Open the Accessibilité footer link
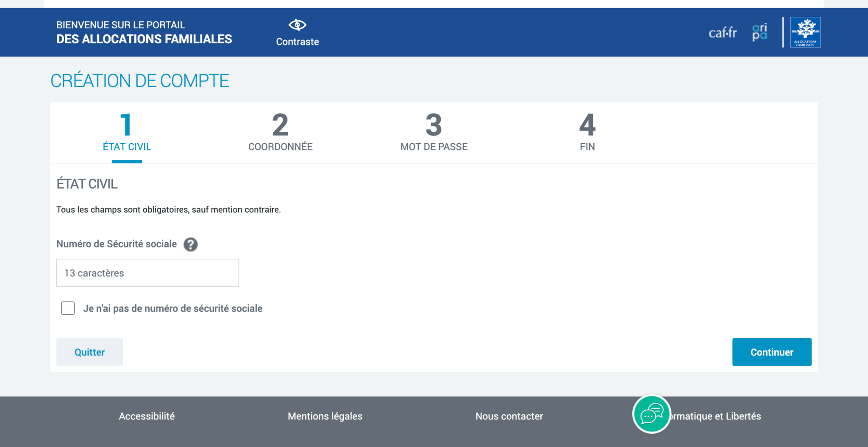 click(147, 416)
